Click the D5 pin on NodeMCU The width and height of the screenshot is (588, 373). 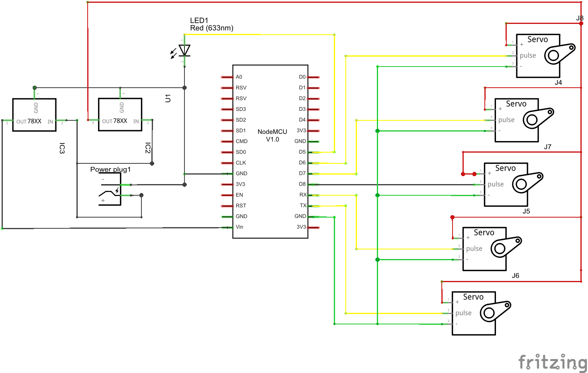[314, 152]
